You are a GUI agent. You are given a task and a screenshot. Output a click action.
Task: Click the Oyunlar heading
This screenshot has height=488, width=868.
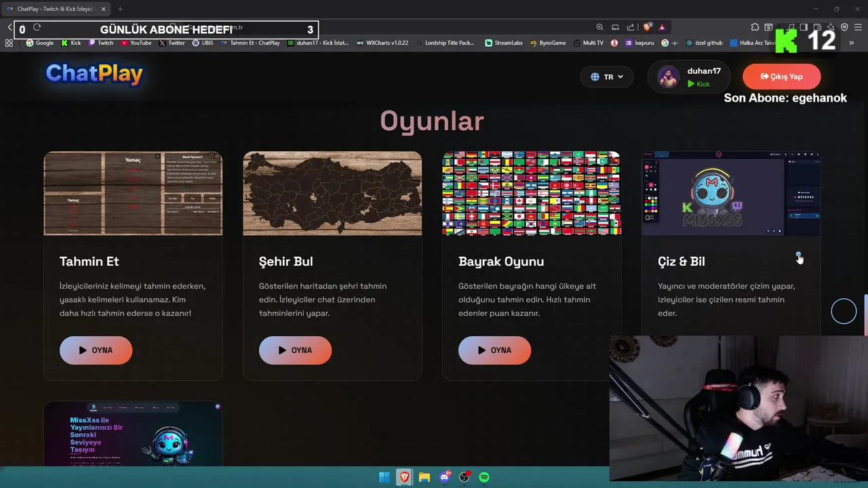(432, 121)
